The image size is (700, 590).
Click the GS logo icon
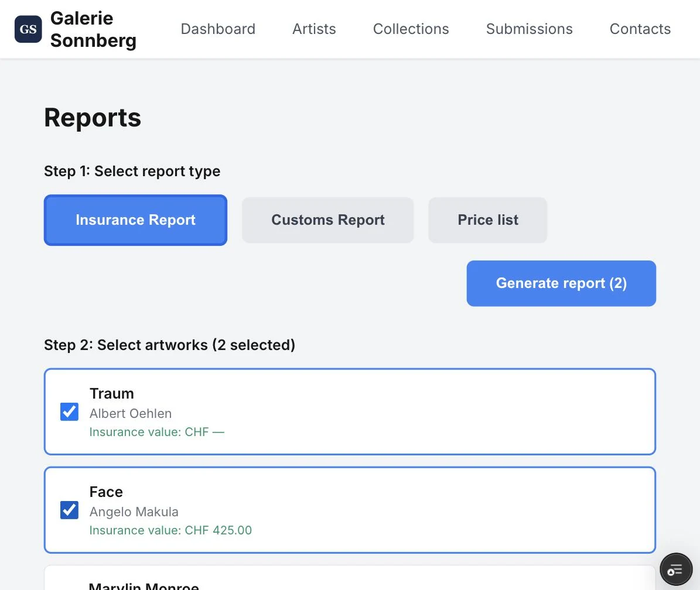(x=28, y=29)
